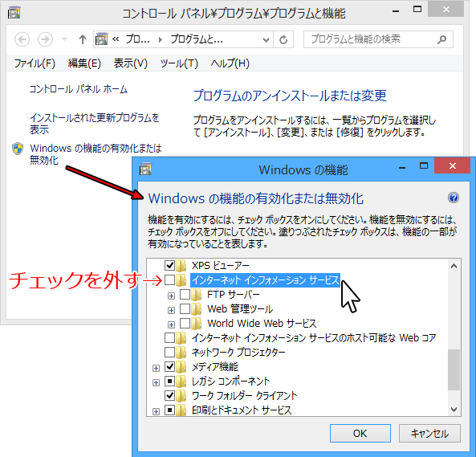
Task: Click the プログラムと機能の検索 search field
Action: 378,39
